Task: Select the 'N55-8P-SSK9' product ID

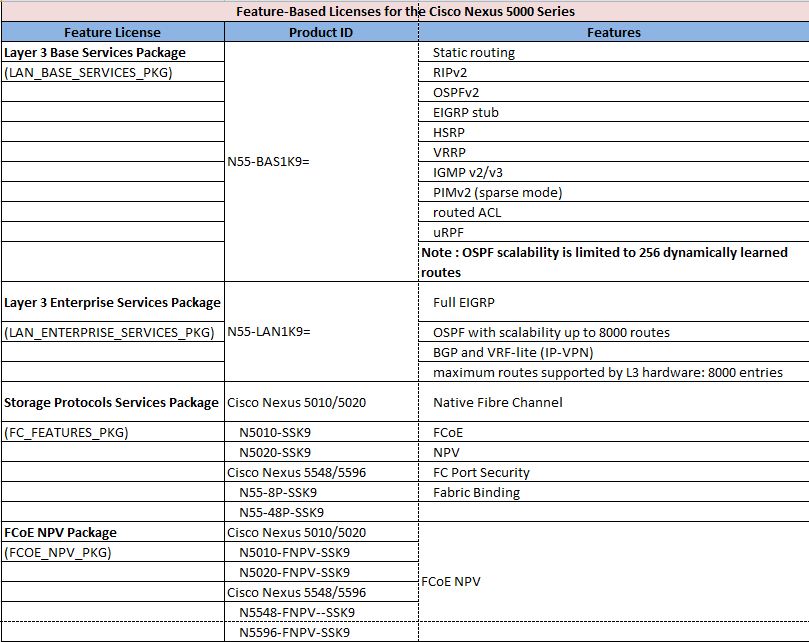Action: click(x=321, y=492)
